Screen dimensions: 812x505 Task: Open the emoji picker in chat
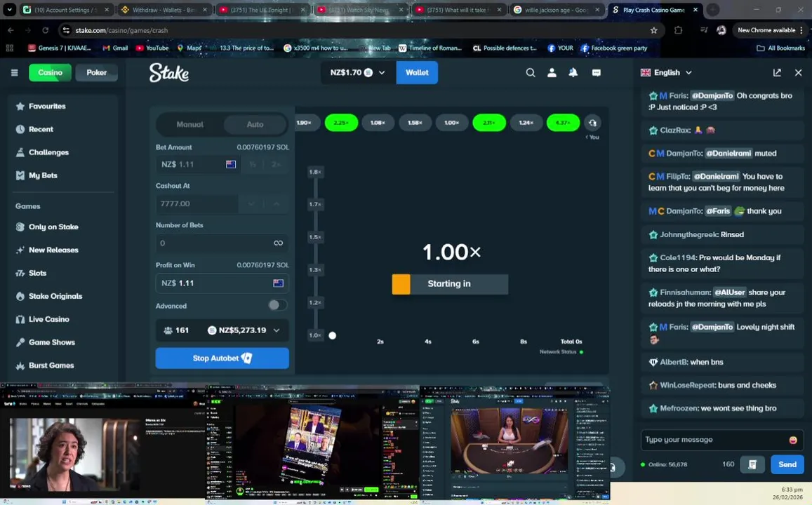(x=793, y=440)
